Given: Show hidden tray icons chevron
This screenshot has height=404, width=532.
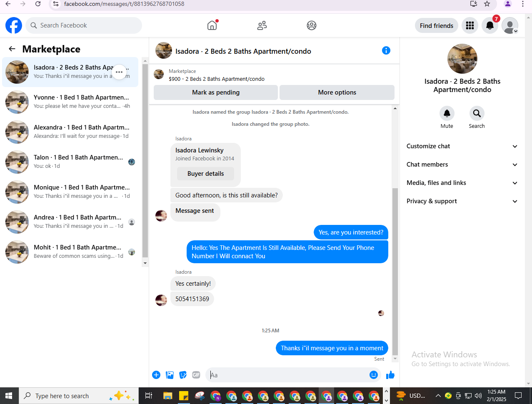Looking at the screenshot, I should point(438,396).
